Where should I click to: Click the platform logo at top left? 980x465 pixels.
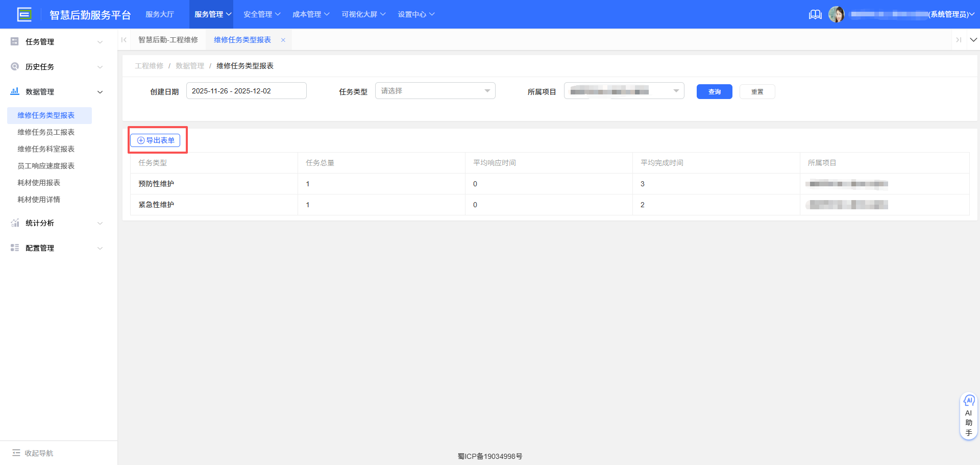24,14
